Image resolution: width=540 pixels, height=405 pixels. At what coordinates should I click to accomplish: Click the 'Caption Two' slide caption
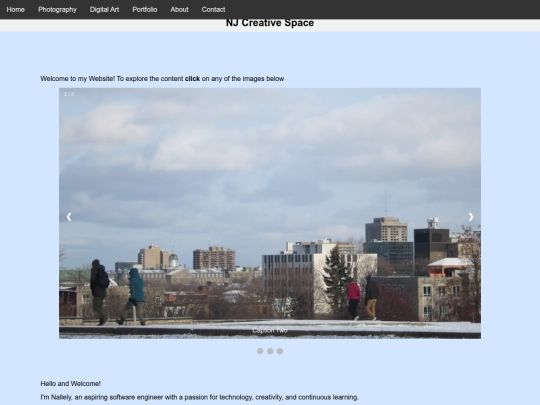click(270, 331)
